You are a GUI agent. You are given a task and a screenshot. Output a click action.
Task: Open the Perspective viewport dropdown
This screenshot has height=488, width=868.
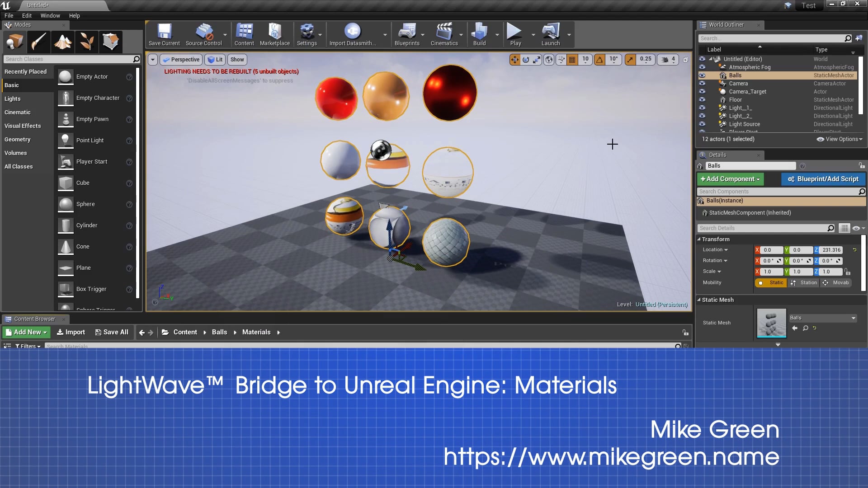[181, 60]
